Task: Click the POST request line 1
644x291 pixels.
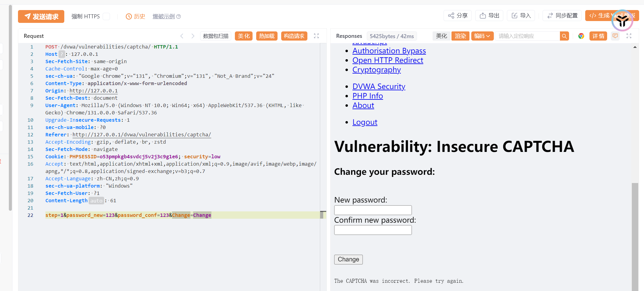Action: [x=111, y=47]
